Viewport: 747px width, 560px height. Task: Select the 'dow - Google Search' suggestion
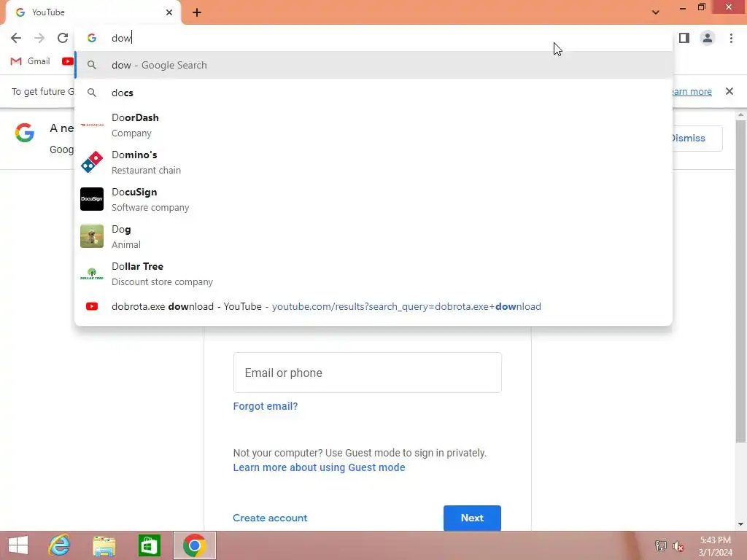(373, 65)
